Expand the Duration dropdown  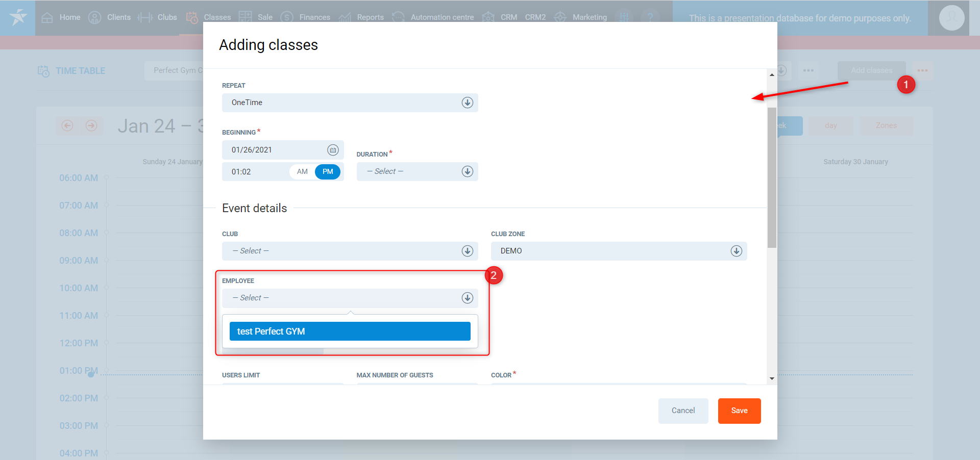click(417, 172)
